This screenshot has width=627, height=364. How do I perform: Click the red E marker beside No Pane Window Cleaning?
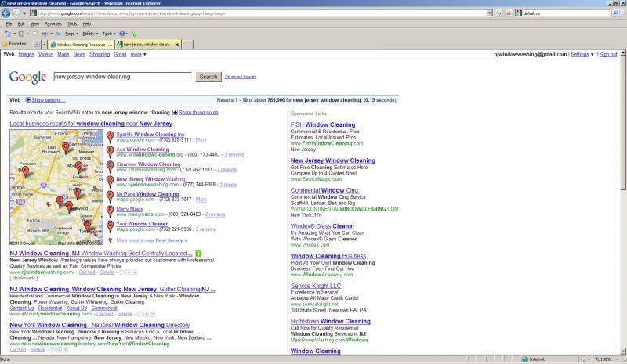click(x=111, y=196)
